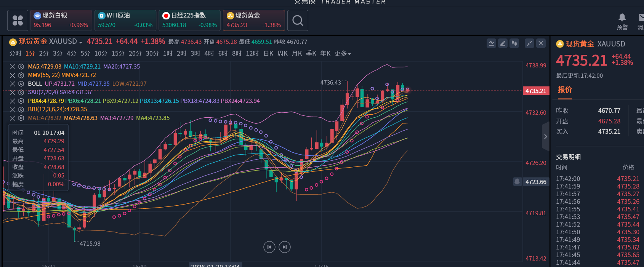Expand the XAUUSD symbol dropdown
The image size is (644, 267).
pos(81,42)
